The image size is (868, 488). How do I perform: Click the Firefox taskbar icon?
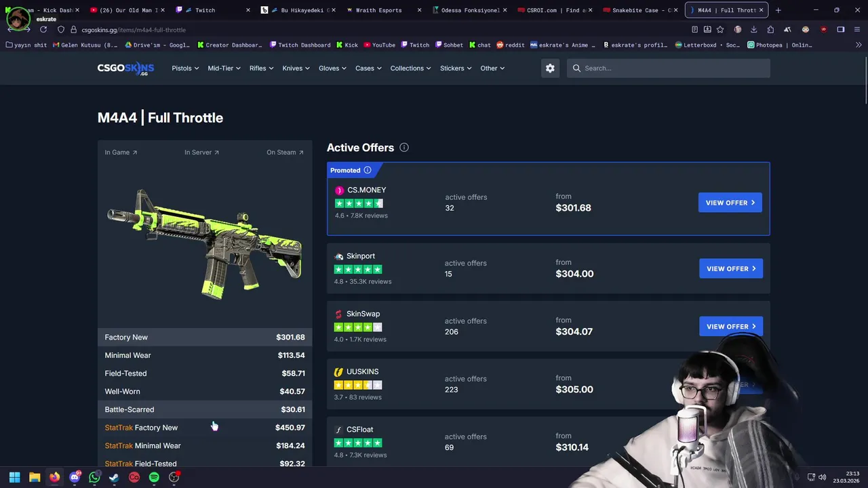(54, 477)
